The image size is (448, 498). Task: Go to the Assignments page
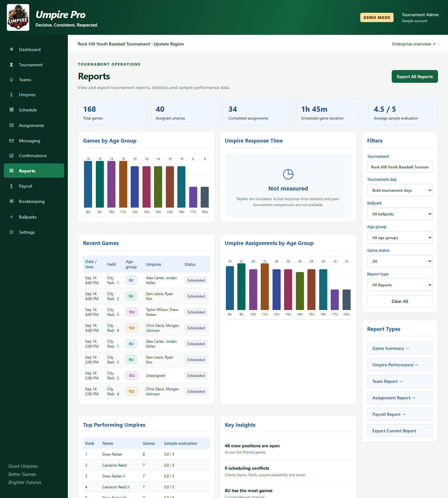(34, 125)
